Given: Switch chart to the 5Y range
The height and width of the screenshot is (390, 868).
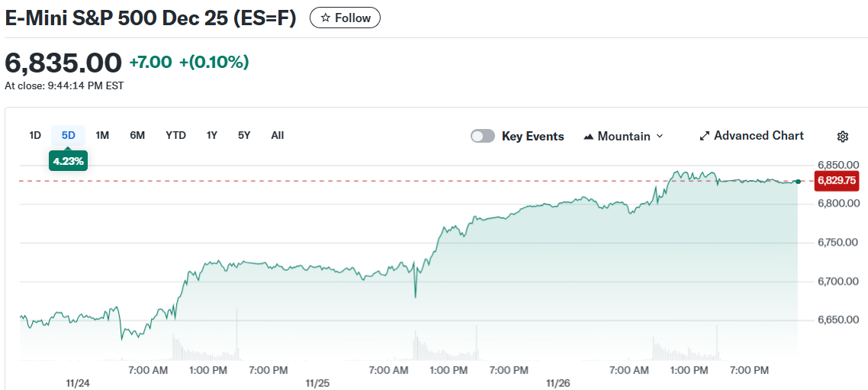Looking at the screenshot, I should pos(244,135).
